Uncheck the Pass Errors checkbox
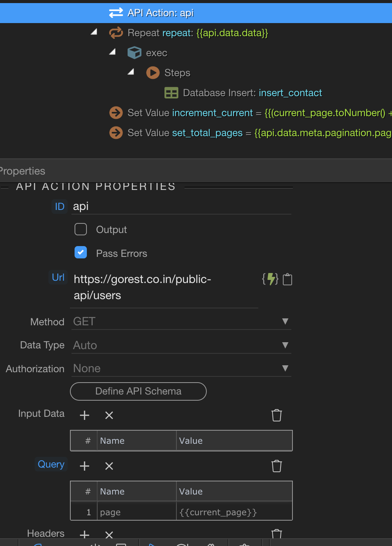The image size is (392, 546). [x=81, y=253]
